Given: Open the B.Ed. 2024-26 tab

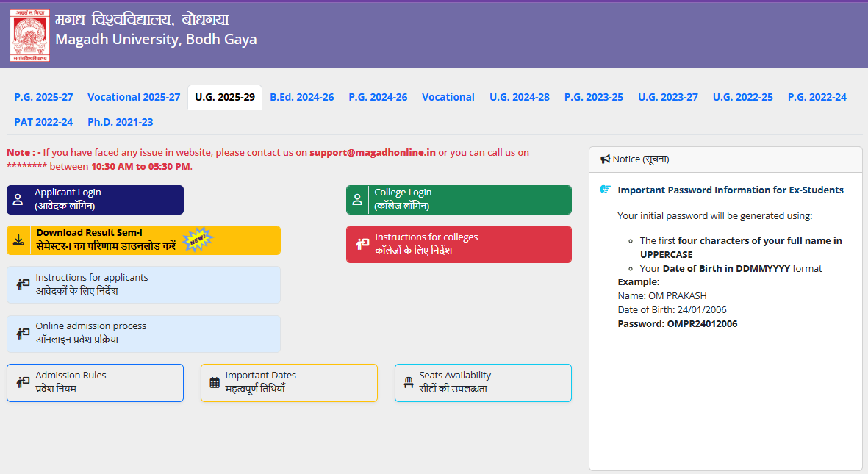Looking at the screenshot, I should click(301, 96).
